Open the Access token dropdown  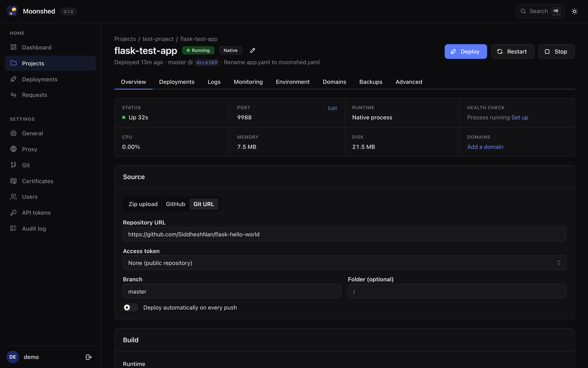(x=344, y=263)
